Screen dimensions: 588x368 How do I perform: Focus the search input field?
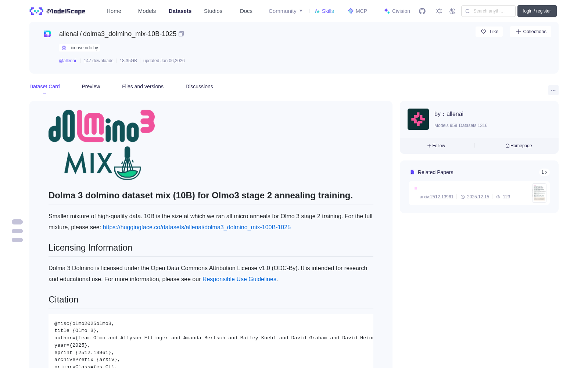[x=488, y=11]
